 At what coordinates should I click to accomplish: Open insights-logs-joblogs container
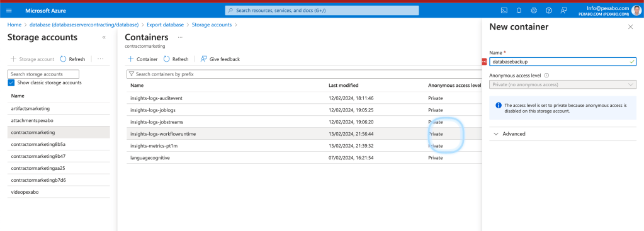(153, 110)
